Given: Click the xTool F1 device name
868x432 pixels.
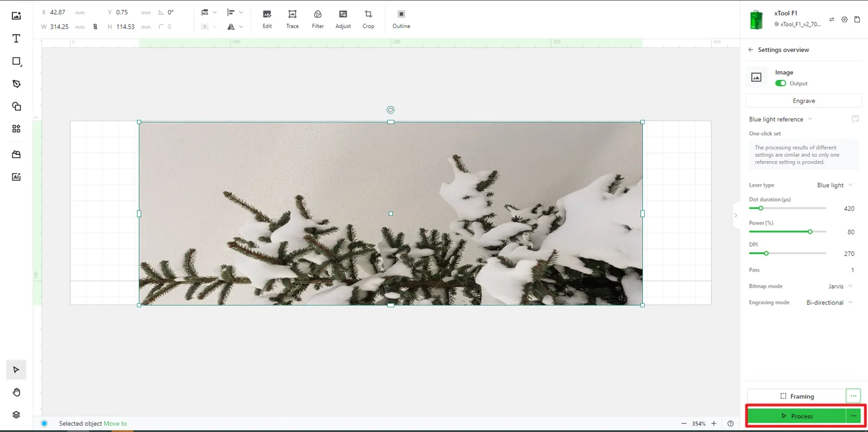Looking at the screenshot, I should [x=786, y=13].
